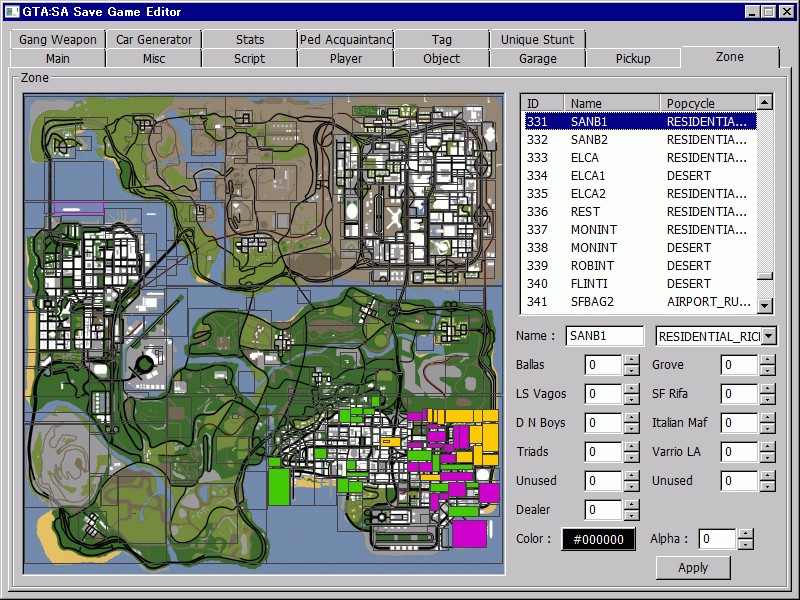Select zone row 333 ELCA

[x=640, y=158]
